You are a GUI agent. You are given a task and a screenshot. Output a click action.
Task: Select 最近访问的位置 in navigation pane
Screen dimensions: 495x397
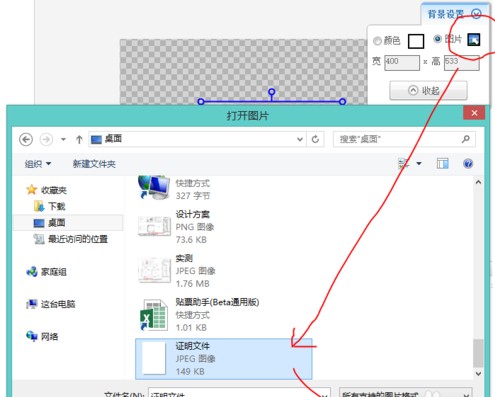(x=71, y=239)
